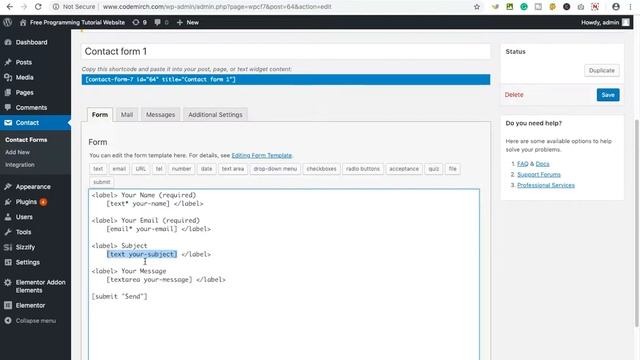640x360 pixels.
Task: Insert a number tag
Action: [181, 169]
